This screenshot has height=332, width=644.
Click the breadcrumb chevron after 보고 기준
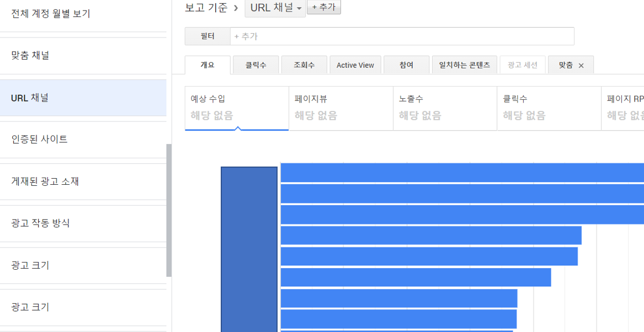(x=236, y=8)
